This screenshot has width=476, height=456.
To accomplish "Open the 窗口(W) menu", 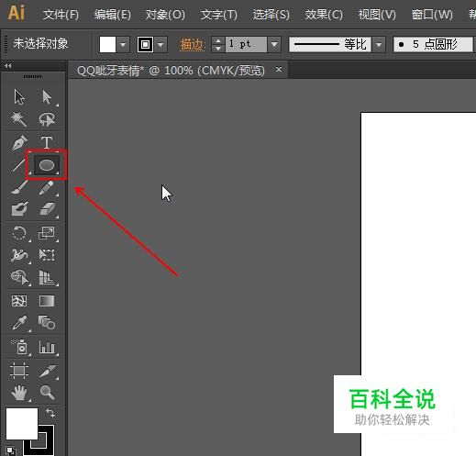I will [432, 15].
